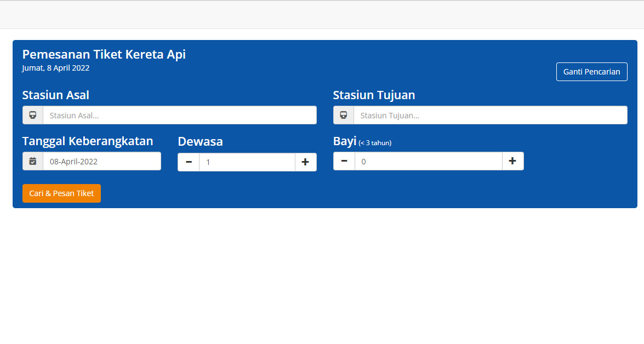The width and height of the screenshot is (644, 344).
Task: Click the Bayi (< 3 tahun) label
Action: point(362,141)
